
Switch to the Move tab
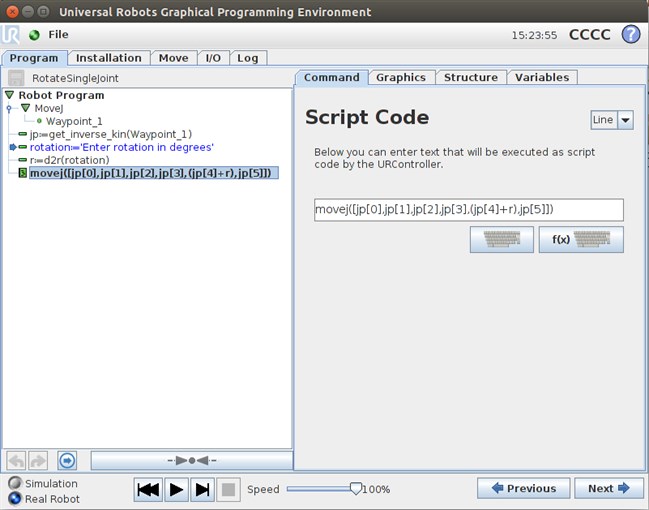tap(173, 58)
